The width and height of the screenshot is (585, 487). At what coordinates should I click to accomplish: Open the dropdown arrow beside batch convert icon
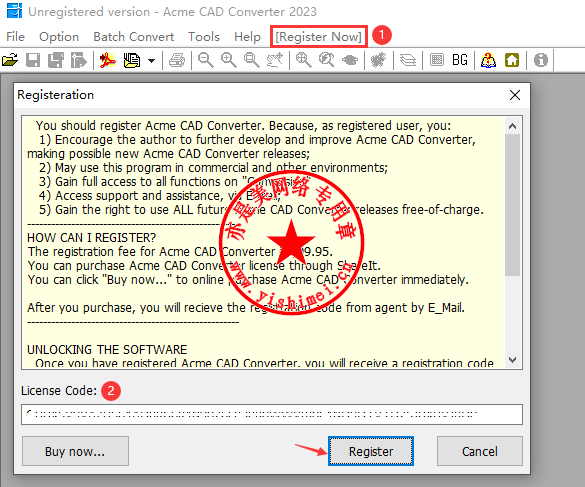click(x=151, y=60)
